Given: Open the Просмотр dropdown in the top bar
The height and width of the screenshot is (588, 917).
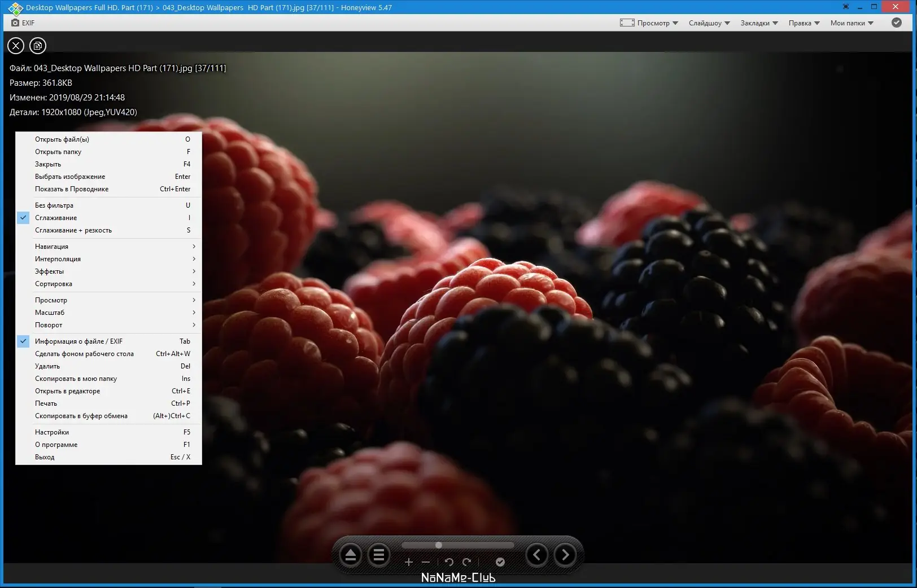Looking at the screenshot, I should pos(655,23).
